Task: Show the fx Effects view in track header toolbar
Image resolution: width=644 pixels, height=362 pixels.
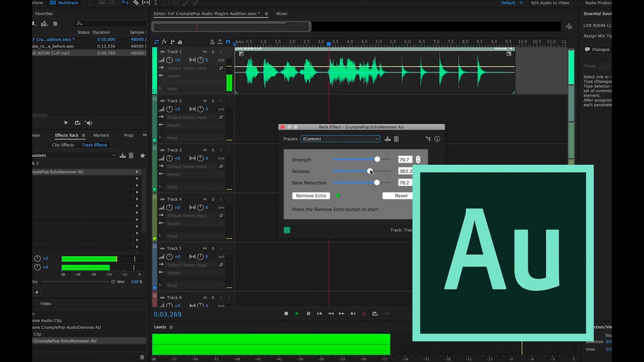Action: (x=165, y=42)
